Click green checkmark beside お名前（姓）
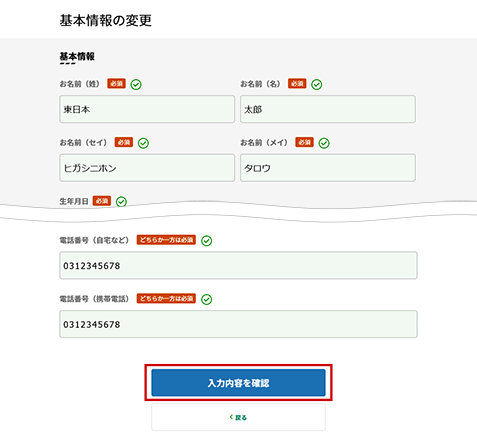This screenshot has height=440, width=477. (136, 85)
